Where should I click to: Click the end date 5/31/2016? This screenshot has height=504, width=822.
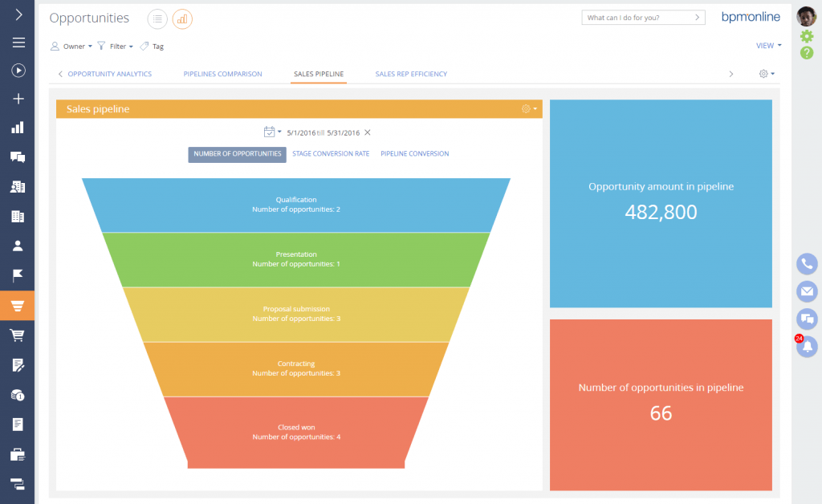(x=344, y=132)
